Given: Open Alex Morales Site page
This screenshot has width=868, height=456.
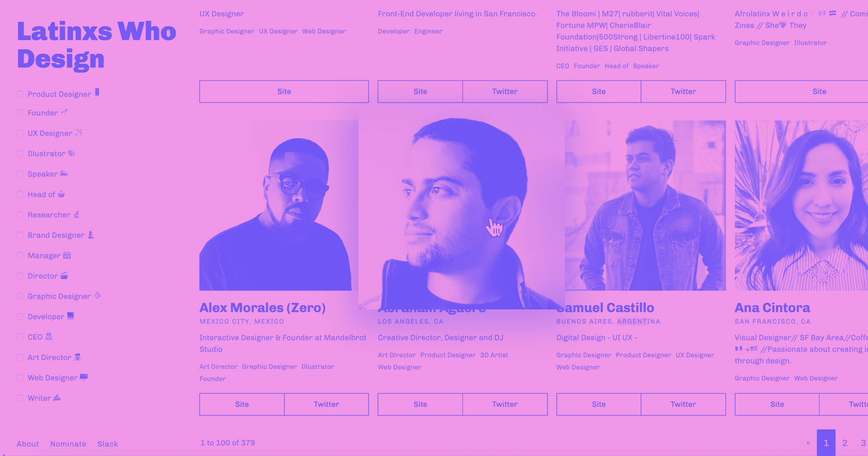Looking at the screenshot, I should pos(241,404).
